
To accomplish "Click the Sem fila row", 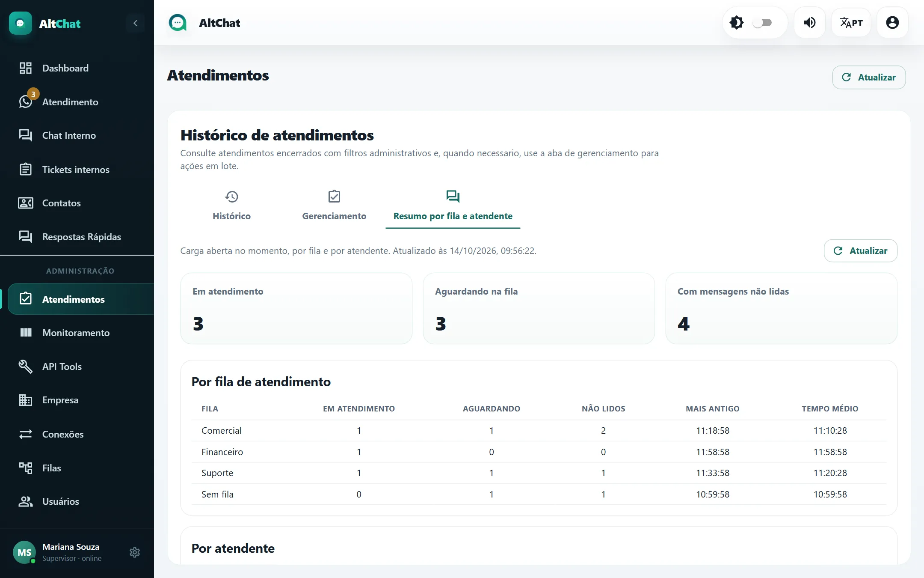I will click(x=539, y=495).
